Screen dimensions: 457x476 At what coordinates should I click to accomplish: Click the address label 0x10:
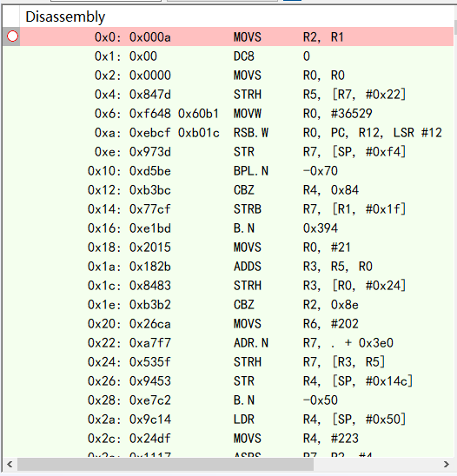pos(104,171)
